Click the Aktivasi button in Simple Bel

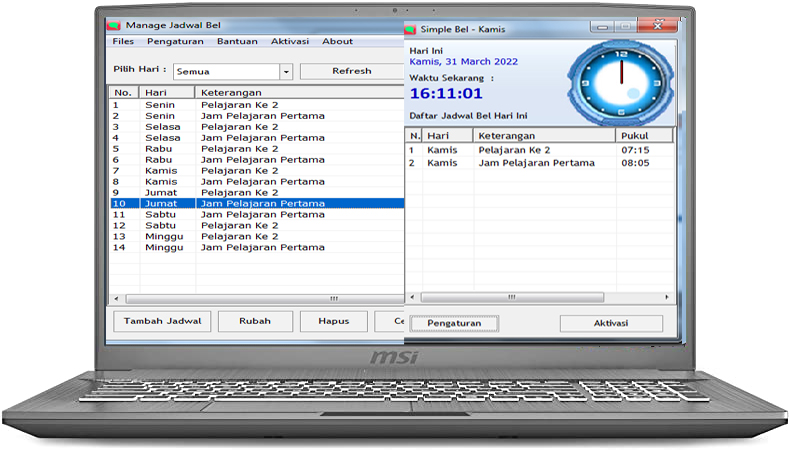tap(610, 323)
